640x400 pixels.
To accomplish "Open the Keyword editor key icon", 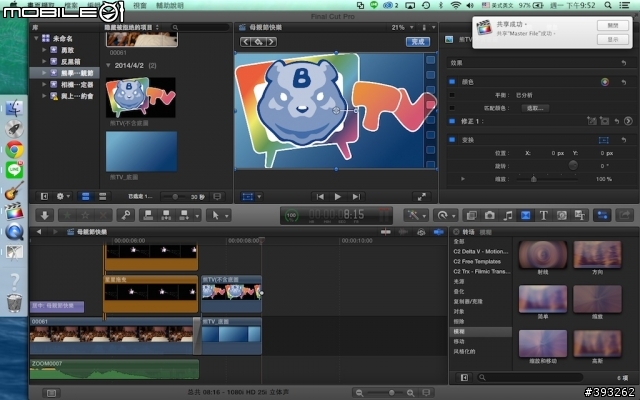I will (126, 215).
